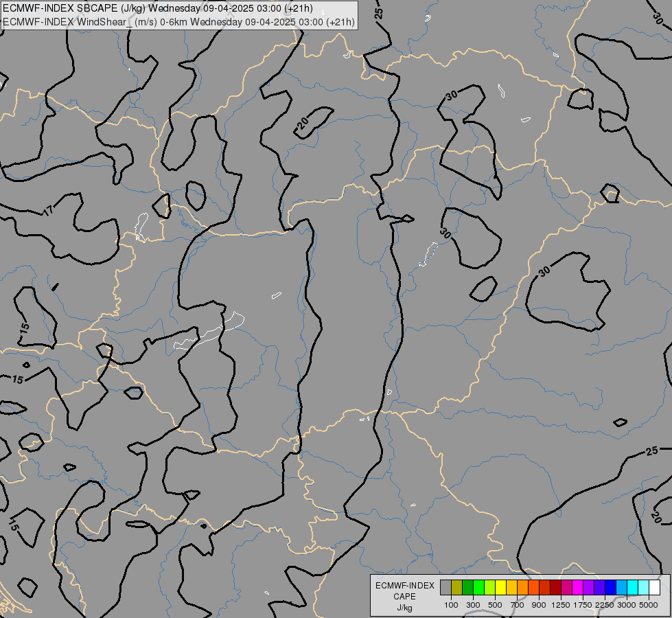Click the "25" contour label at top edge
Image resolution: width=672 pixels, height=618 pixels.
click(379, 13)
